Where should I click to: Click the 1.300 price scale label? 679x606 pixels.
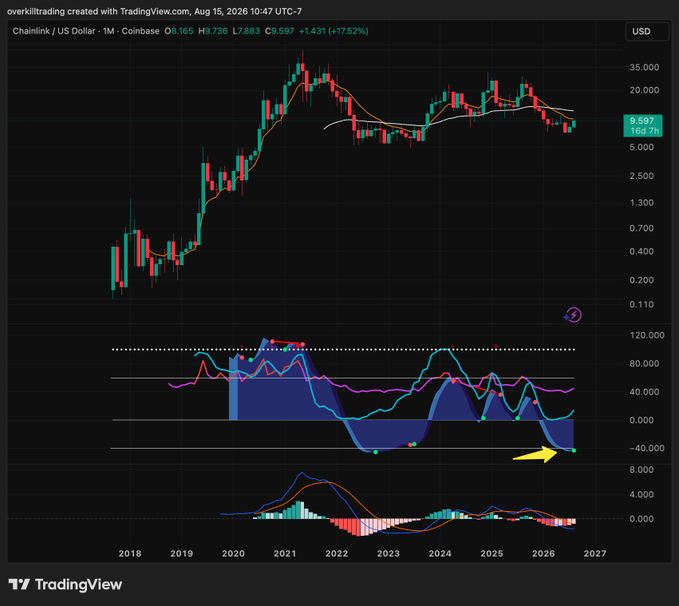pyautogui.click(x=644, y=203)
